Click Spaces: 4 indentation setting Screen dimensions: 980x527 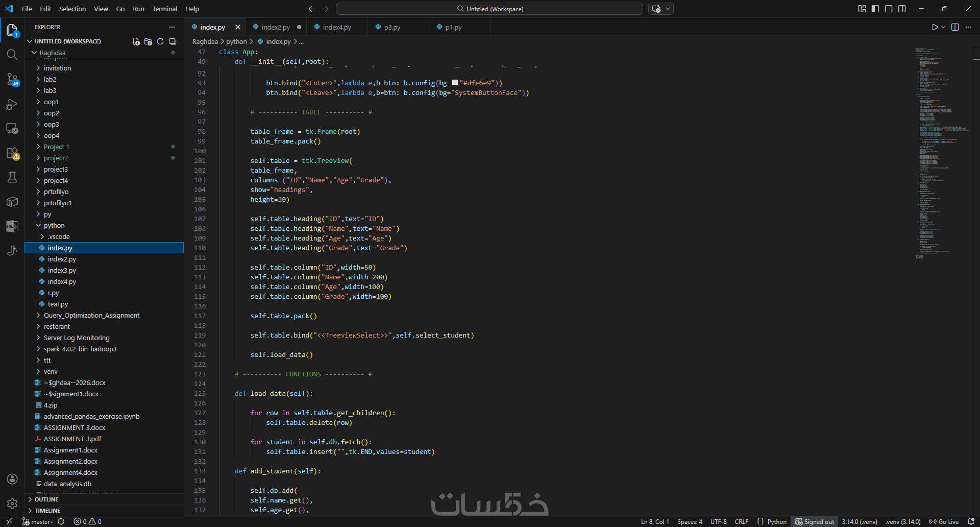coord(690,521)
